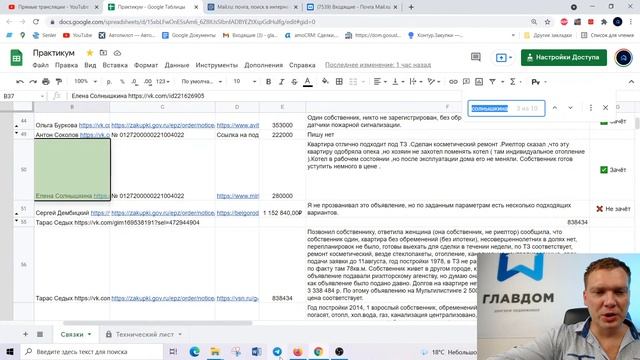This screenshot has height=360, width=640.
Task: Open the cell borders menu
Action: (339, 82)
